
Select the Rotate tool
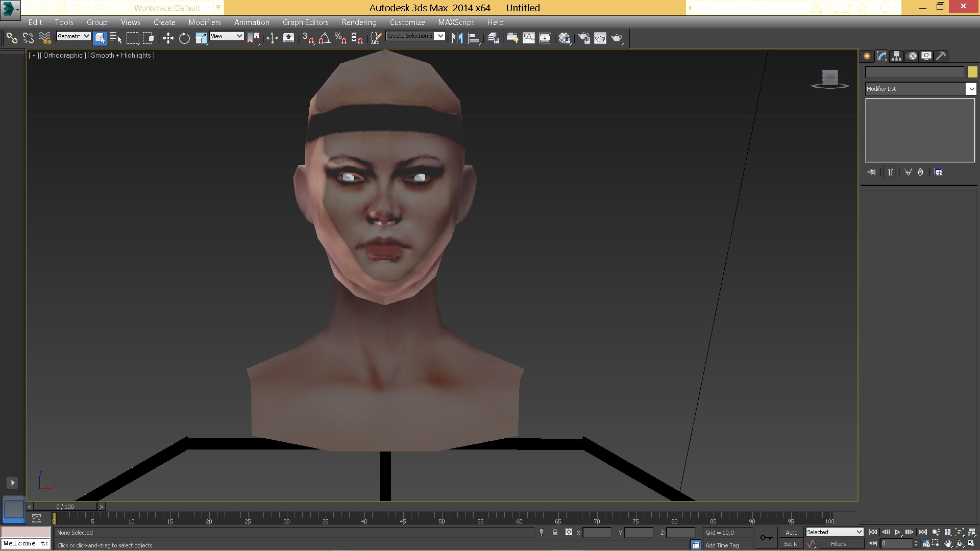(x=184, y=38)
